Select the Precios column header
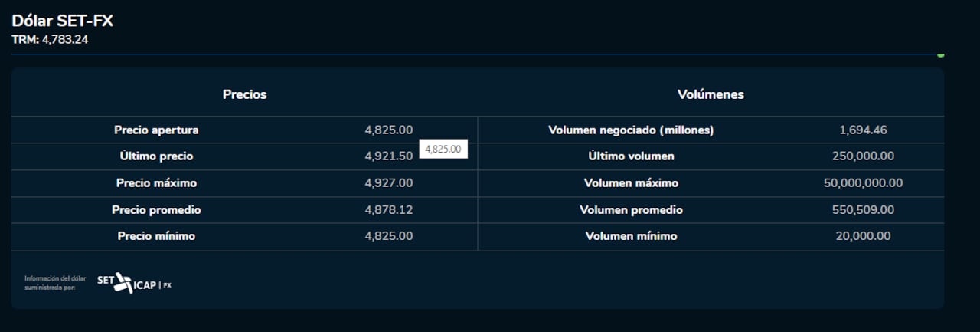 (244, 94)
